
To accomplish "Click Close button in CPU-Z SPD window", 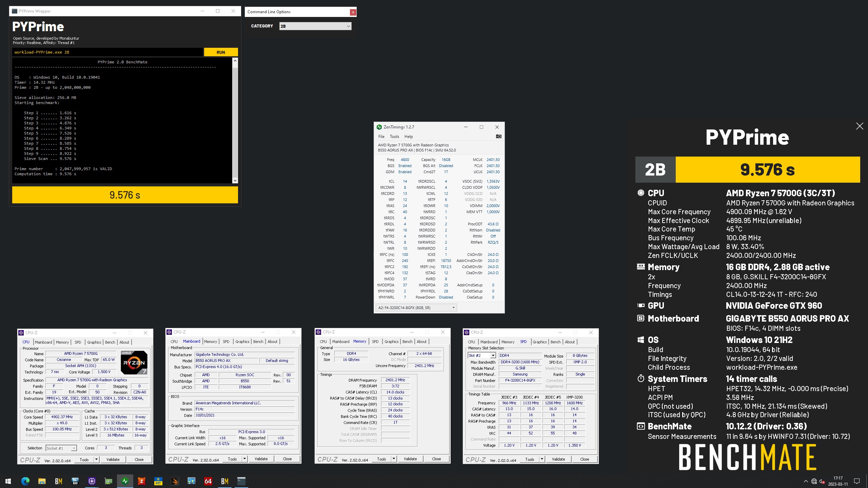I will click(x=585, y=459).
